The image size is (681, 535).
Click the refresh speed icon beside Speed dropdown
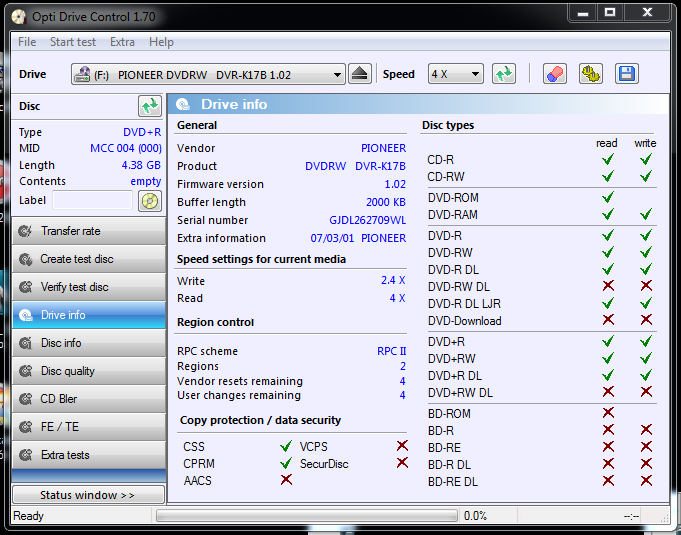[504, 74]
